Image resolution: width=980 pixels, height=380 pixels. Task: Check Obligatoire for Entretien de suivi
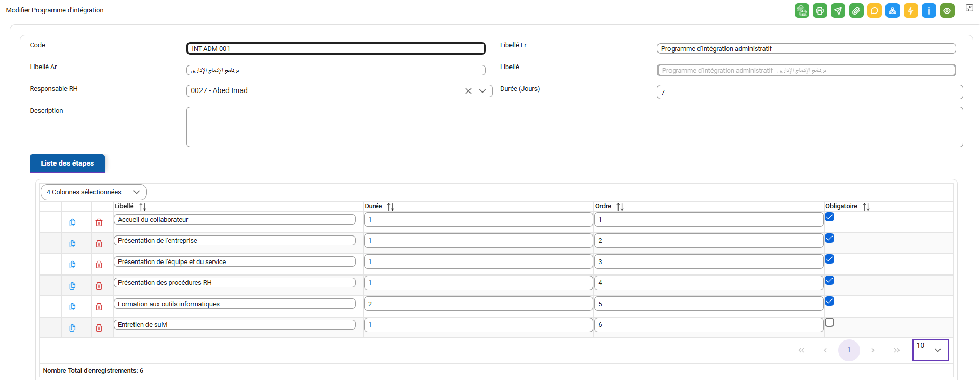point(829,322)
